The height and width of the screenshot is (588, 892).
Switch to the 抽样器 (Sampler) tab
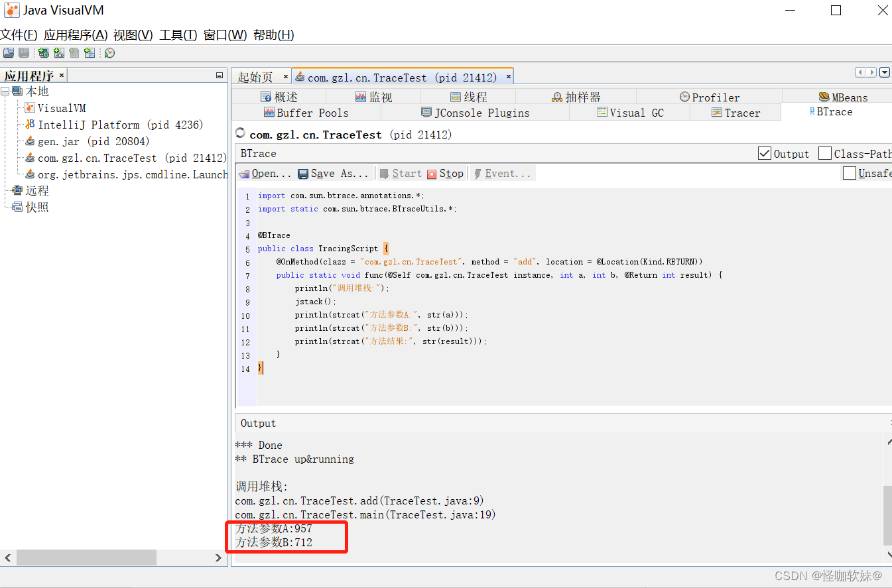(576, 97)
